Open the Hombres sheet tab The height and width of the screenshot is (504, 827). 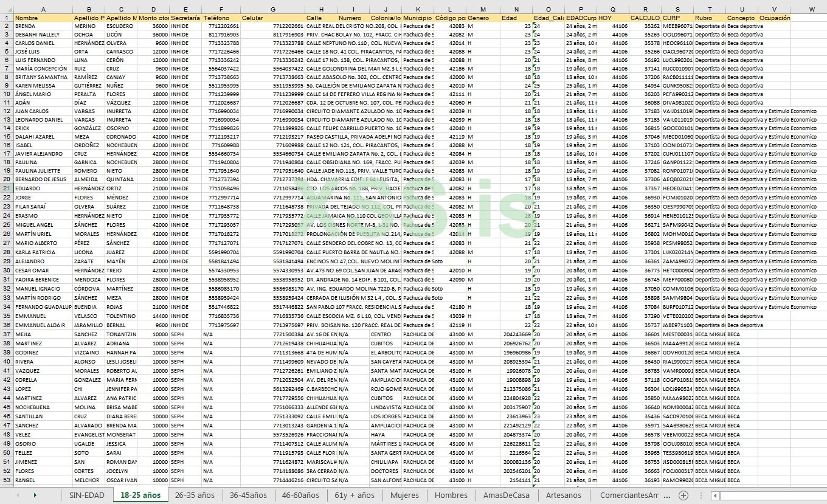coord(451,495)
